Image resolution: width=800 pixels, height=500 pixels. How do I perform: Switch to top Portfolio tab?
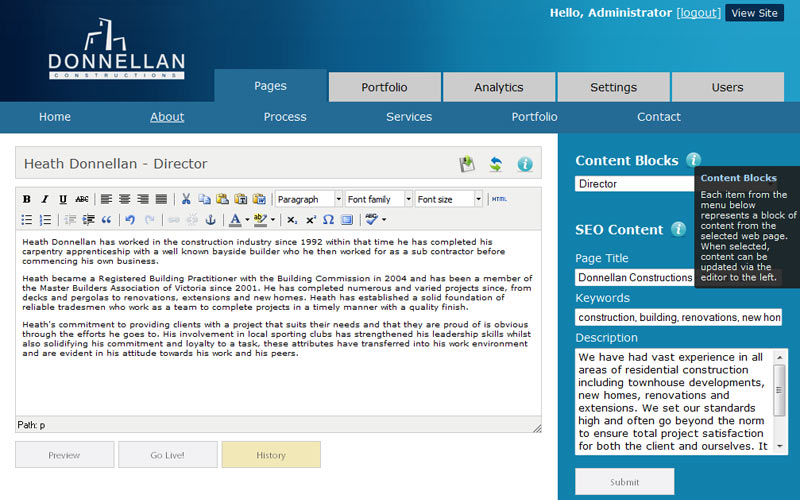coord(384,87)
